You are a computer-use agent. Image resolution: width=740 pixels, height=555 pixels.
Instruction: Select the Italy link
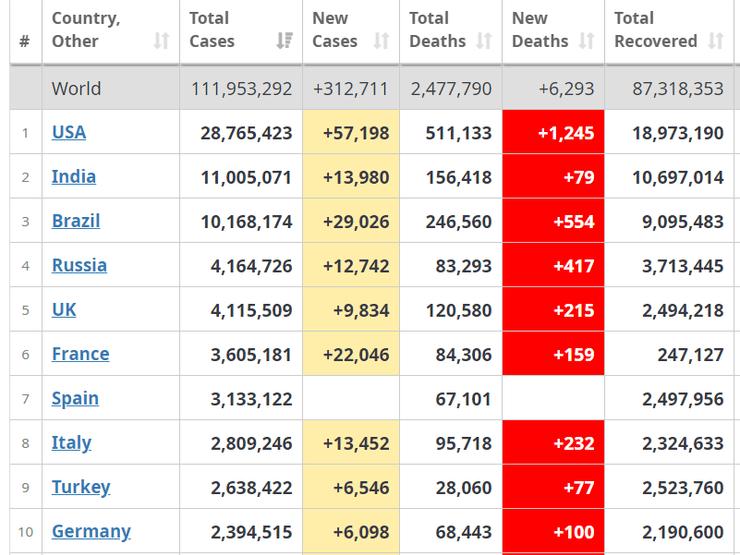(71, 443)
